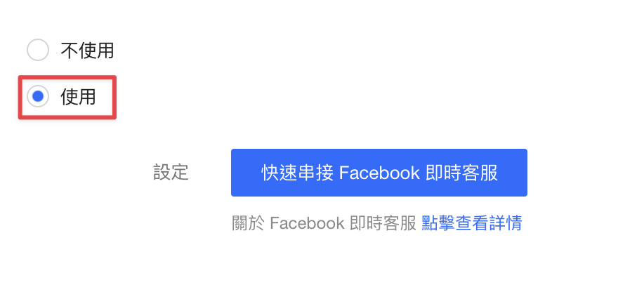Click the 關於 Facebook 即時客服 description text

pyautogui.click(x=324, y=223)
